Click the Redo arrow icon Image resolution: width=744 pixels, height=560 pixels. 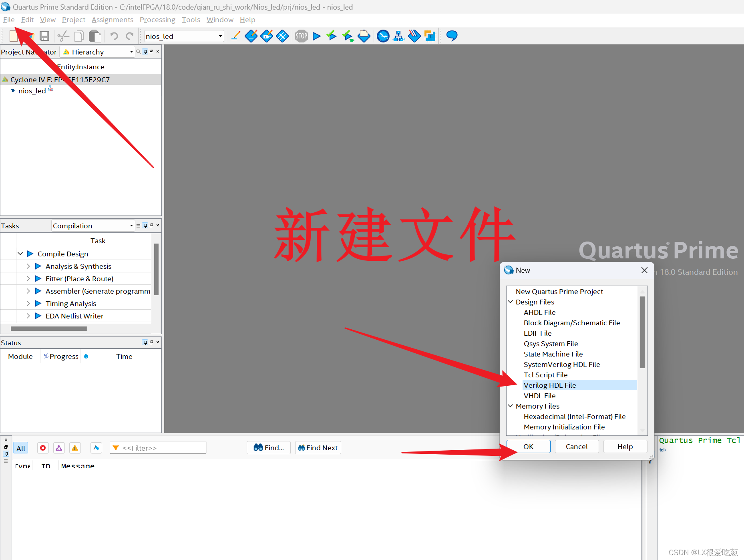(129, 36)
